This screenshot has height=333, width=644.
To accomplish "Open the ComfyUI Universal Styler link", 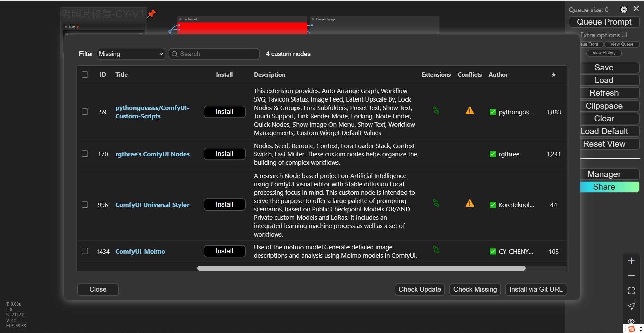I will [x=152, y=205].
